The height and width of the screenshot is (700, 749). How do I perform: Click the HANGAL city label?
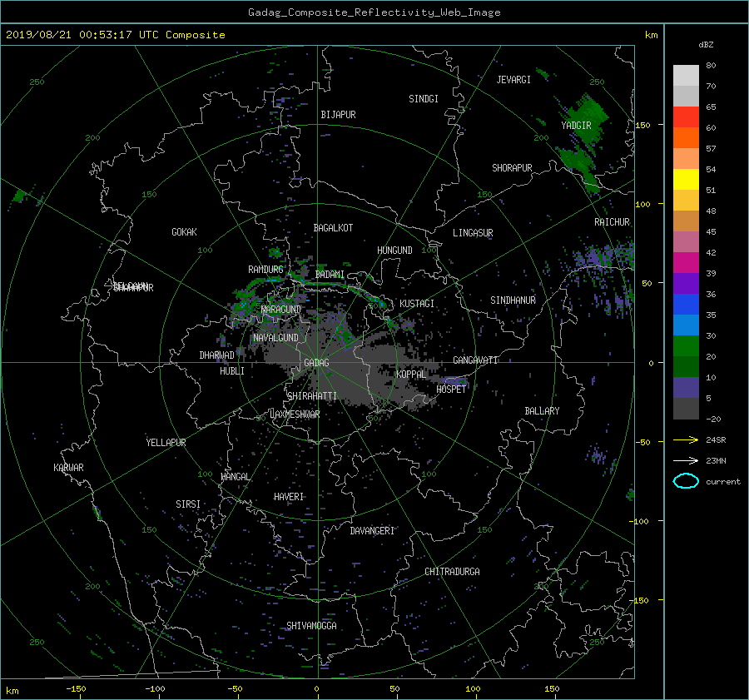tap(235, 477)
